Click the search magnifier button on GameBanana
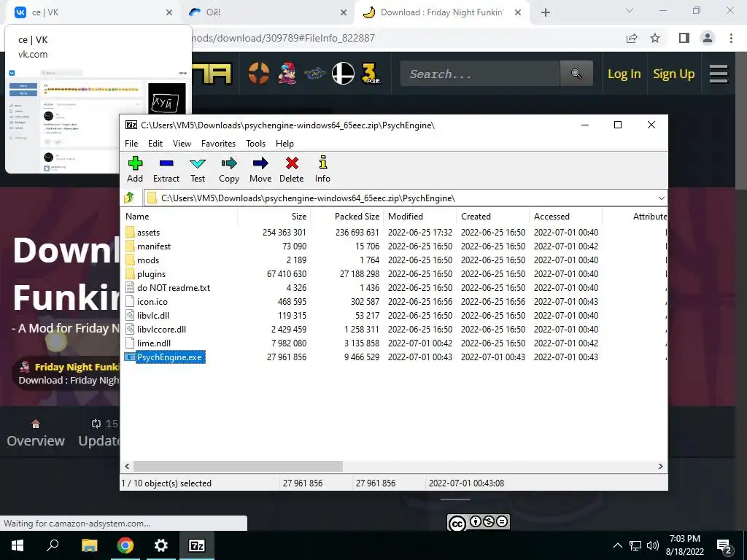This screenshot has height=560, width=747. [576, 74]
